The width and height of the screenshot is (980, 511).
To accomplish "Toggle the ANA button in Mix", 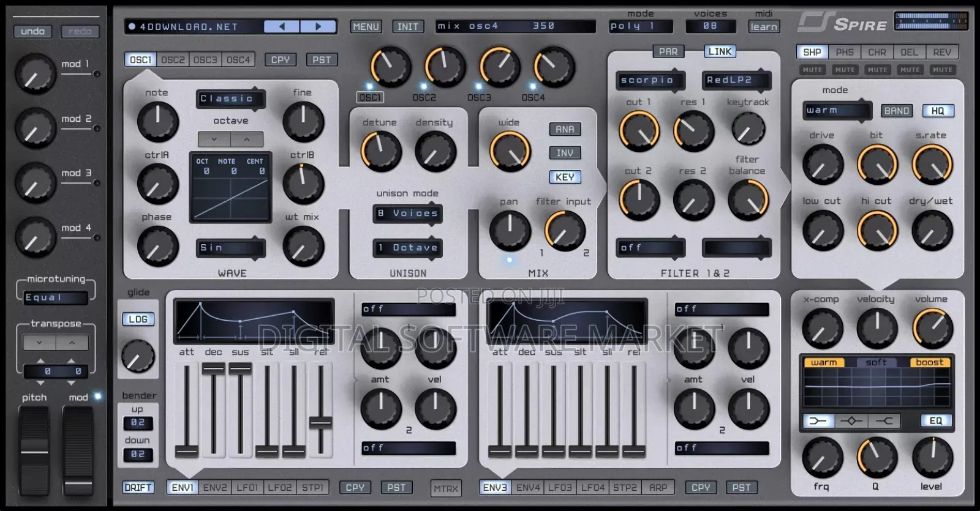I will [565, 130].
